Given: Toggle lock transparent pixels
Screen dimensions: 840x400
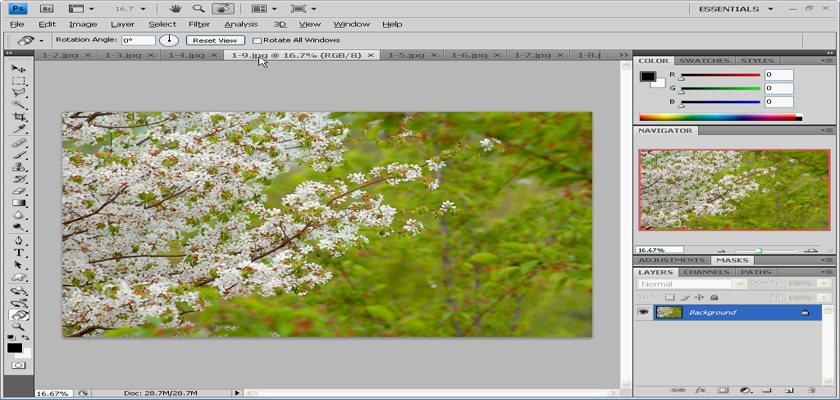Looking at the screenshot, I should pos(670,297).
